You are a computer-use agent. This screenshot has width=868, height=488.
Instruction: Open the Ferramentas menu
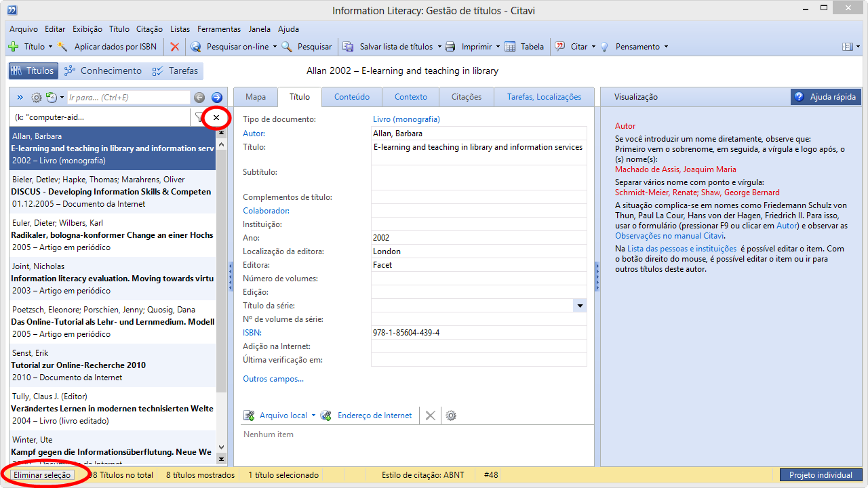click(219, 29)
